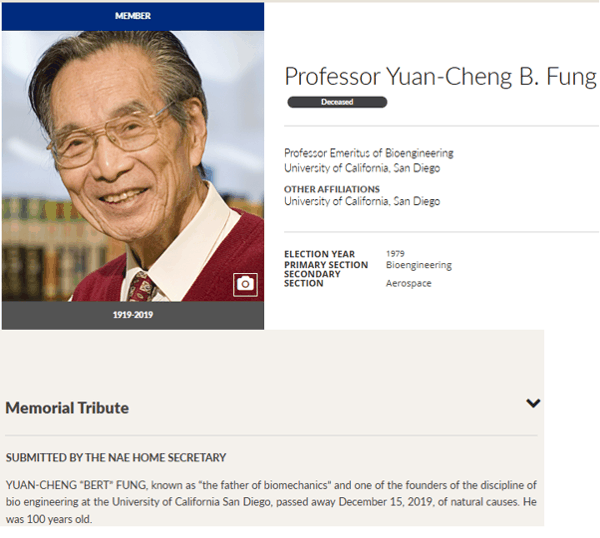600x538 pixels.
Task: Select the Bioengineering primary section value
Action: coord(419,265)
